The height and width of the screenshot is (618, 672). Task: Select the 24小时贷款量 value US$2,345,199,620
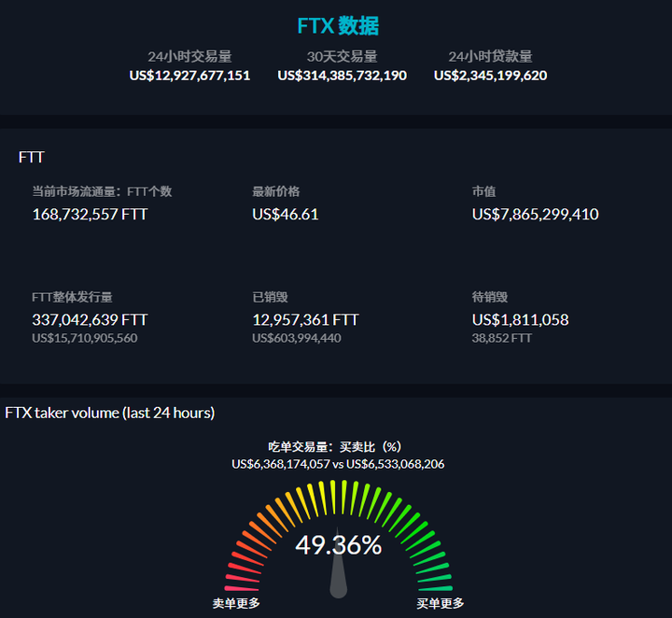490,75
